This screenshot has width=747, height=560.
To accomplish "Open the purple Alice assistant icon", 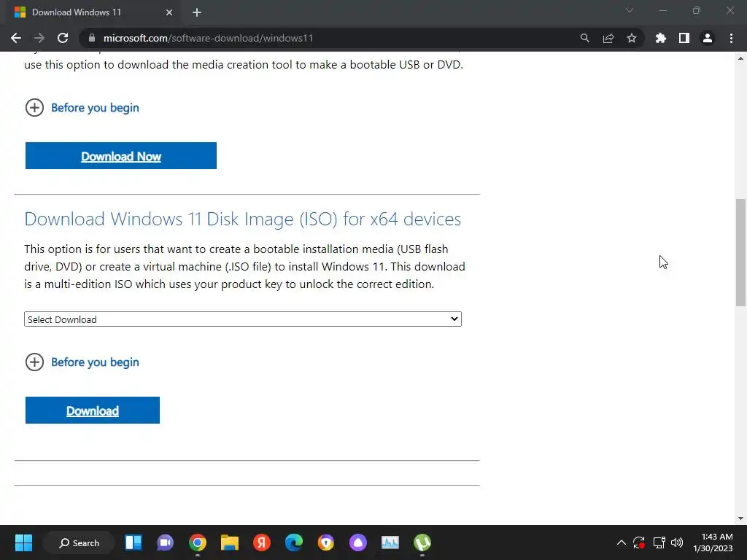I will (x=357, y=542).
